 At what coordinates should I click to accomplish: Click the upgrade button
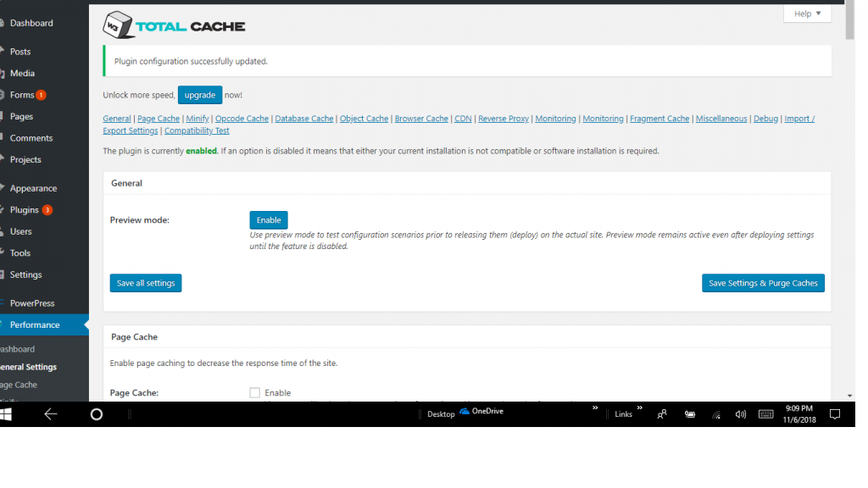tap(200, 95)
